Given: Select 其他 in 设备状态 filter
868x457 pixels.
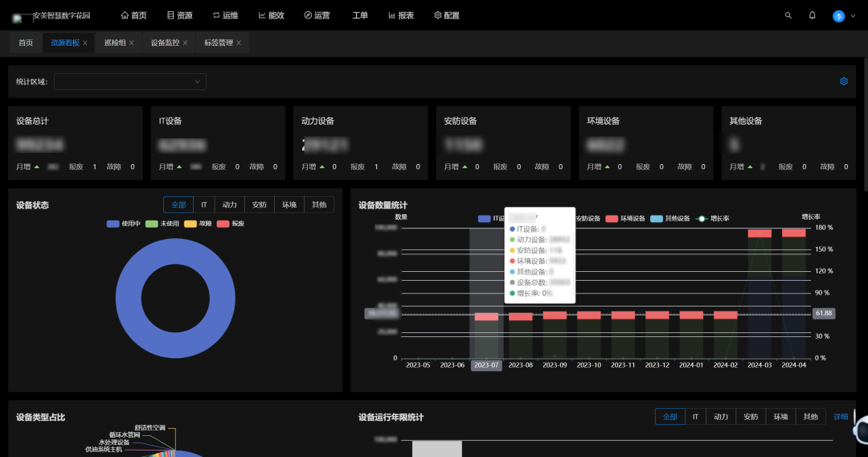Looking at the screenshot, I should [x=319, y=205].
